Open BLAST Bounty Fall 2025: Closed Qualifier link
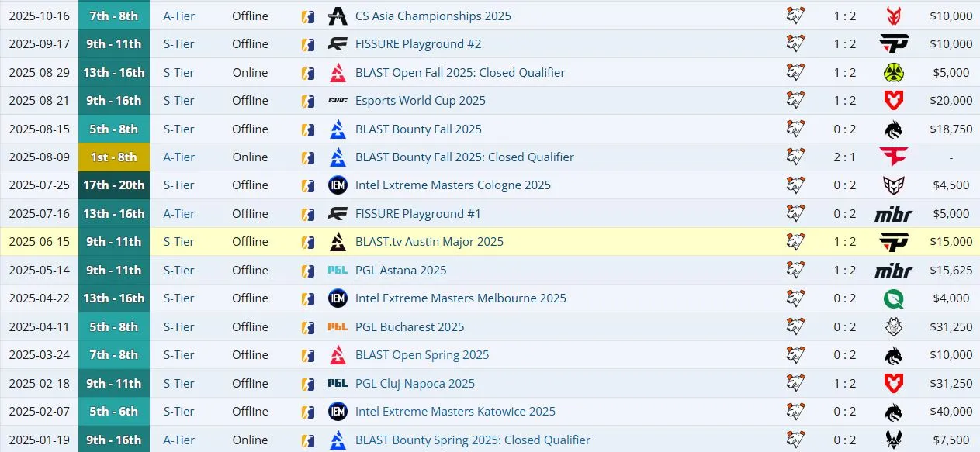 [465, 157]
